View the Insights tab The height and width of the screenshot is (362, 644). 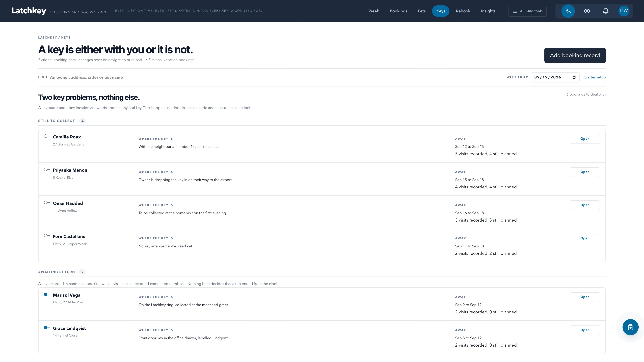[x=488, y=11]
